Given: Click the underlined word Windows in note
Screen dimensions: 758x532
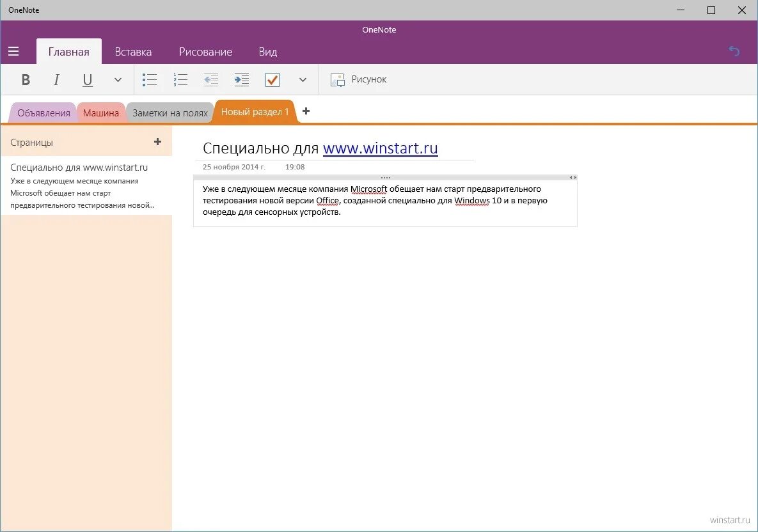Looking at the screenshot, I should [x=472, y=201].
